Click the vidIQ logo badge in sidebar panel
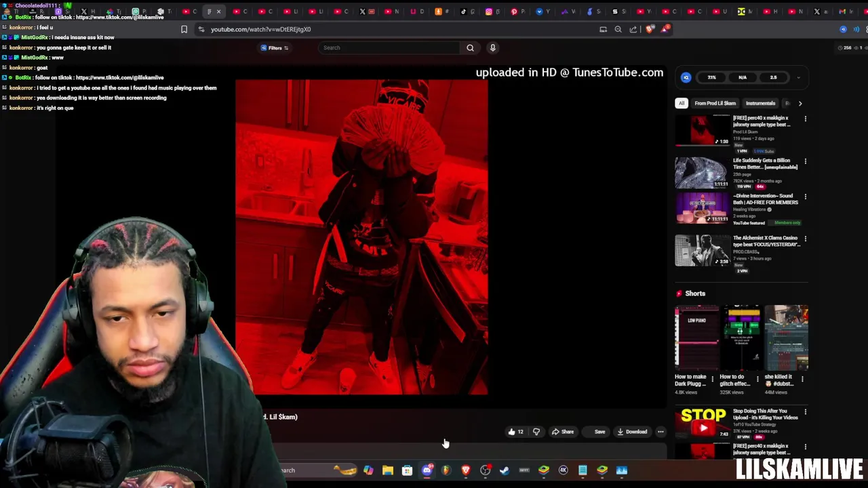The image size is (868, 488). coord(686,77)
